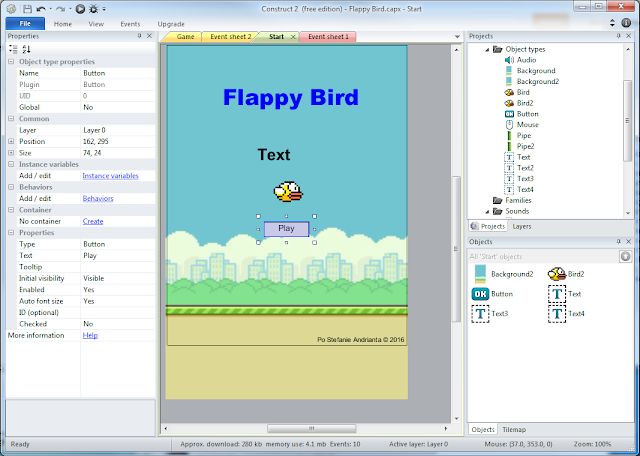The width and height of the screenshot is (640, 456).
Task: Click the Save icon in quick access toolbar
Action: click(x=27, y=9)
